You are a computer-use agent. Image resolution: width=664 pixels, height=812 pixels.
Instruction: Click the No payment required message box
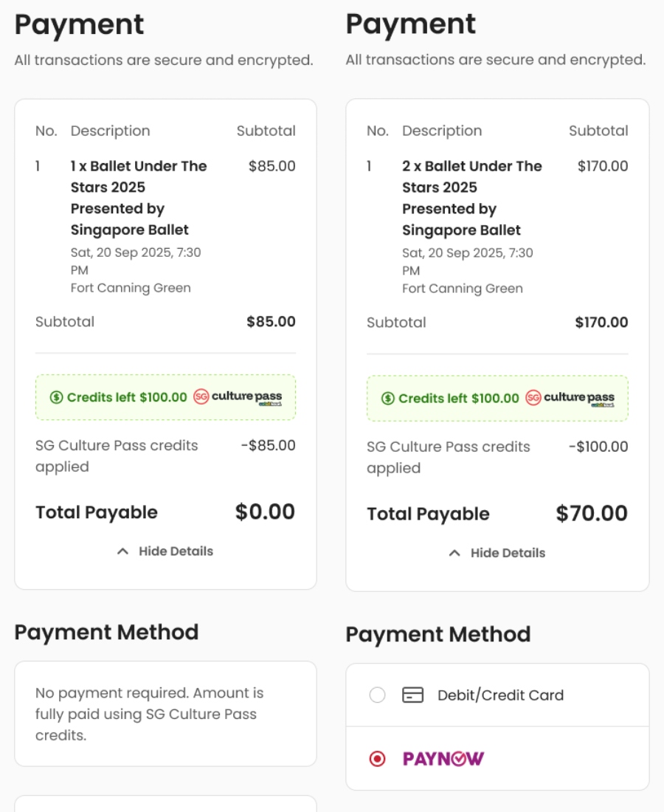165,714
